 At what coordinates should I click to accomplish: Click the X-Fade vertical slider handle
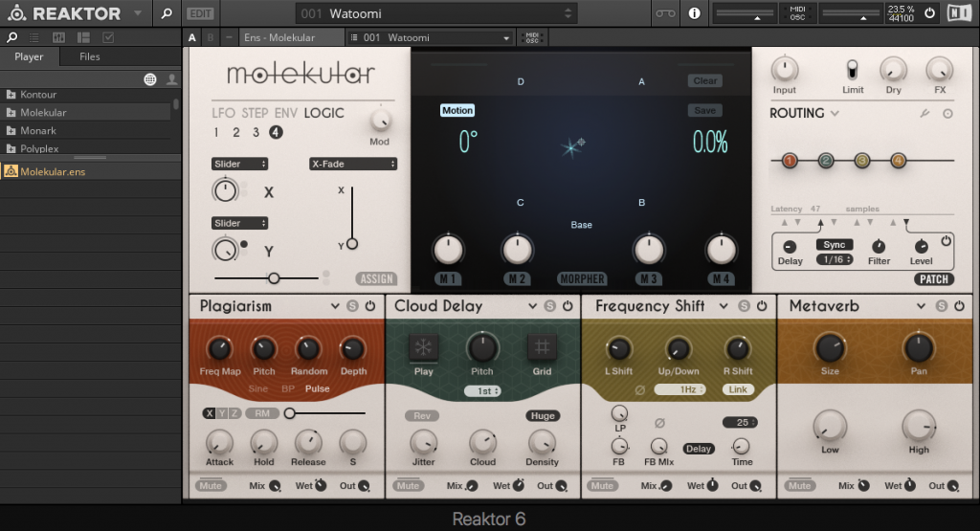pyautogui.click(x=352, y=244)
